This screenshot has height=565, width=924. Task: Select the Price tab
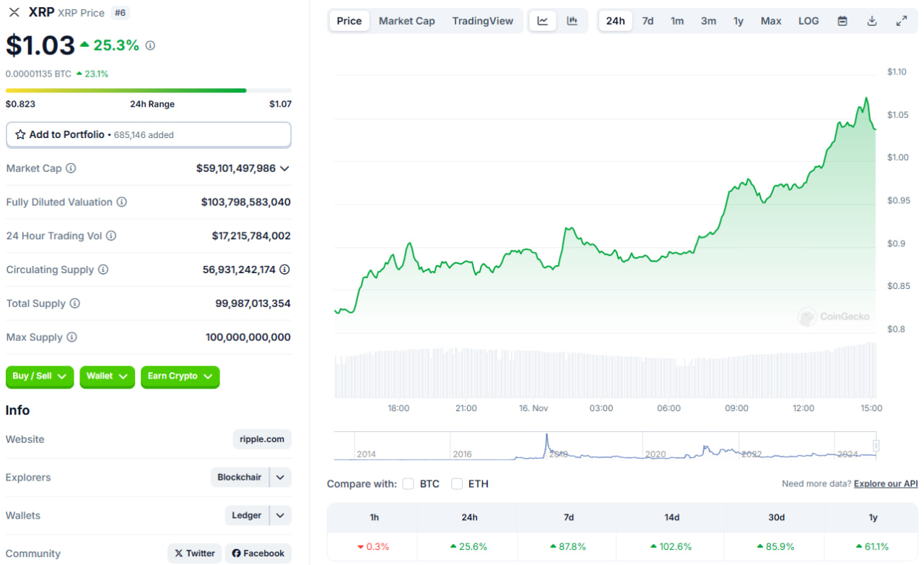349,21
